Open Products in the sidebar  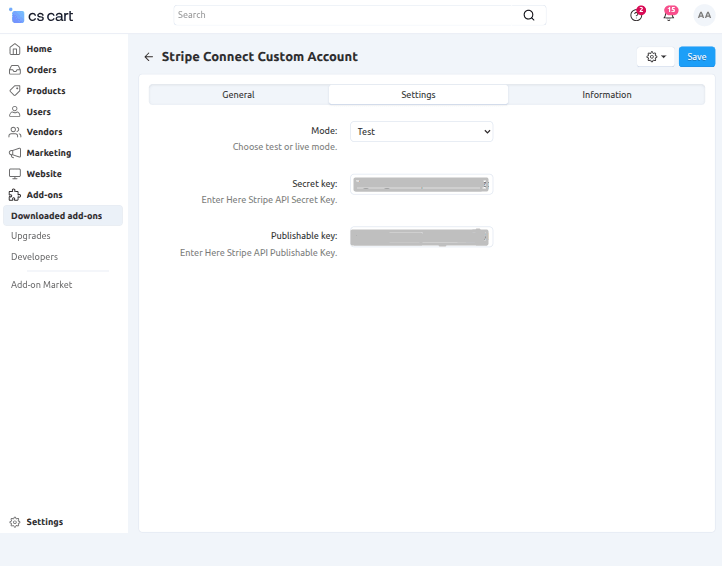tap(46, 91)
